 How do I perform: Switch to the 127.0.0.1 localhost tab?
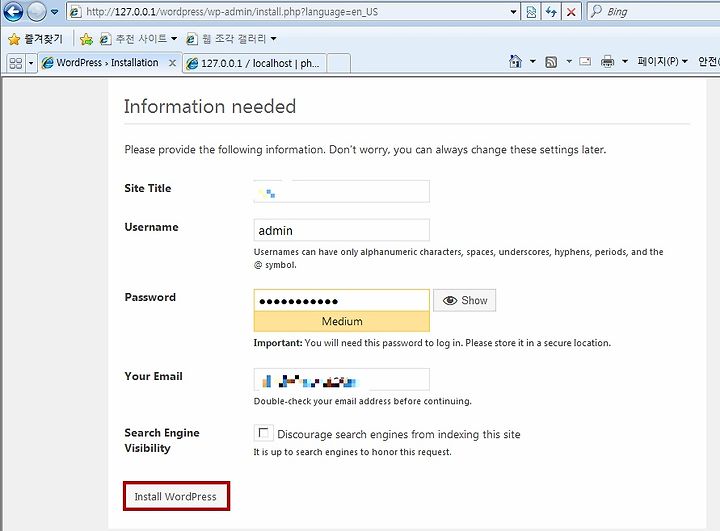pyautogui.click(x=254, y=63)
